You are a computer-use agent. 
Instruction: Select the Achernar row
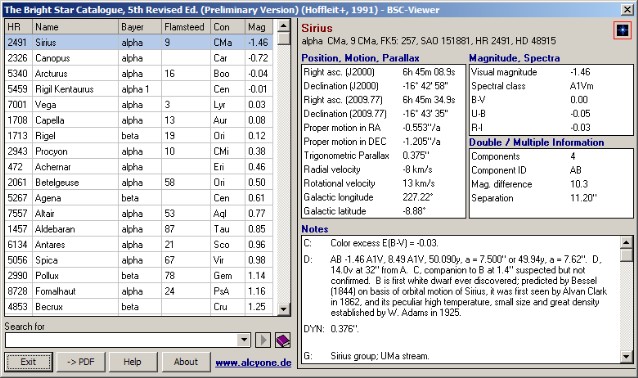139,167
